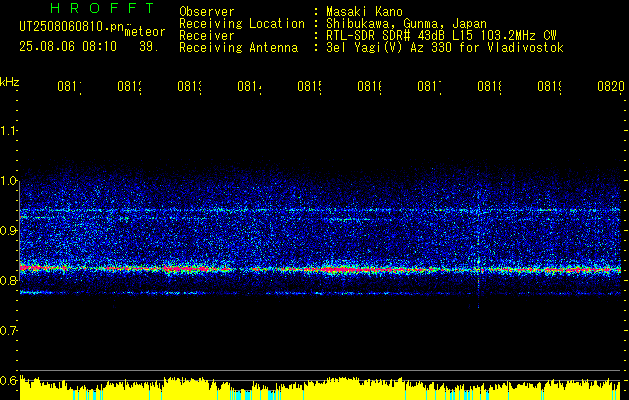Click the word meteor

(145, 32)
